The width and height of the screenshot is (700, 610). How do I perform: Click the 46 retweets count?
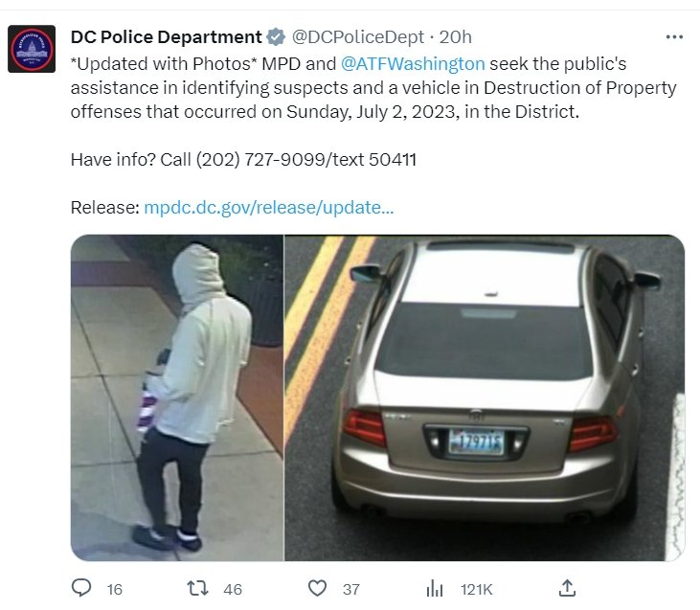click(233, 590)
